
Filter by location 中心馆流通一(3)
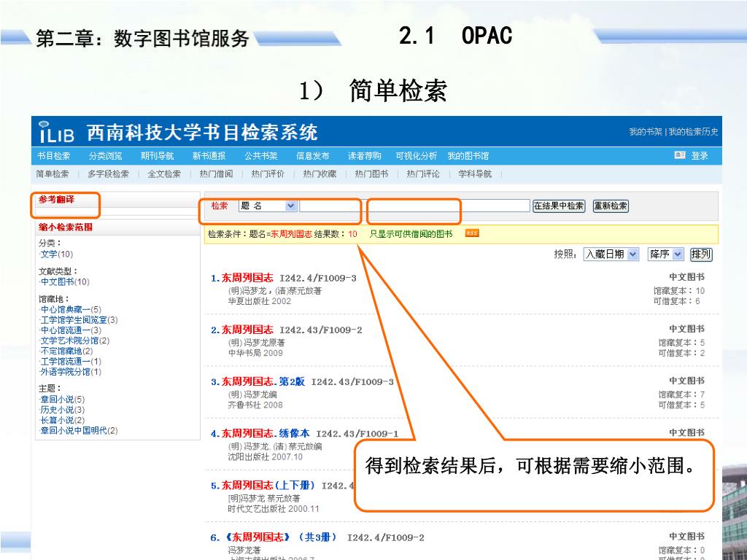tap(71, 330)
